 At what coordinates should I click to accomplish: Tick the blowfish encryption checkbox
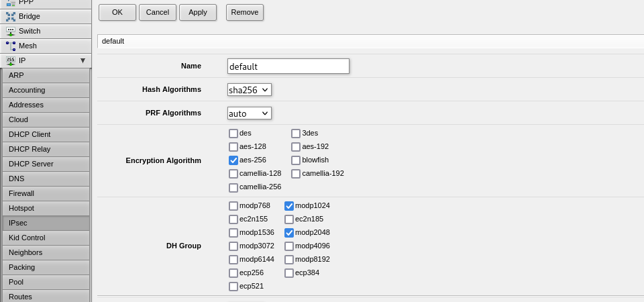pyautogui.click(x=296, y=160)
